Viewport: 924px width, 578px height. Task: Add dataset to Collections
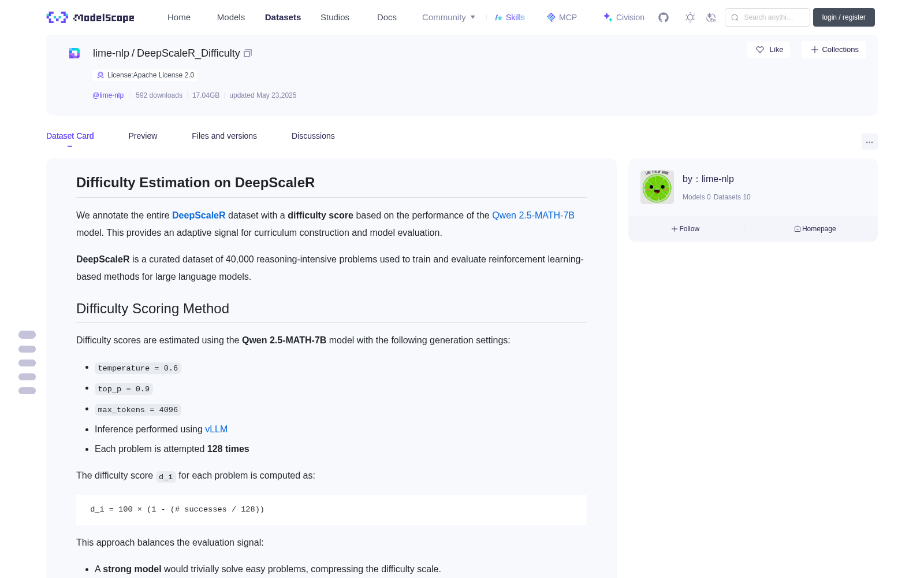click(834, 50)
